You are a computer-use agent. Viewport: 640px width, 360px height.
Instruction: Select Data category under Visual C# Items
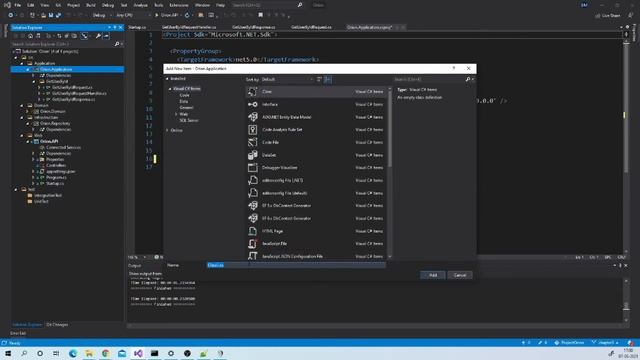[x=184, y=101]
